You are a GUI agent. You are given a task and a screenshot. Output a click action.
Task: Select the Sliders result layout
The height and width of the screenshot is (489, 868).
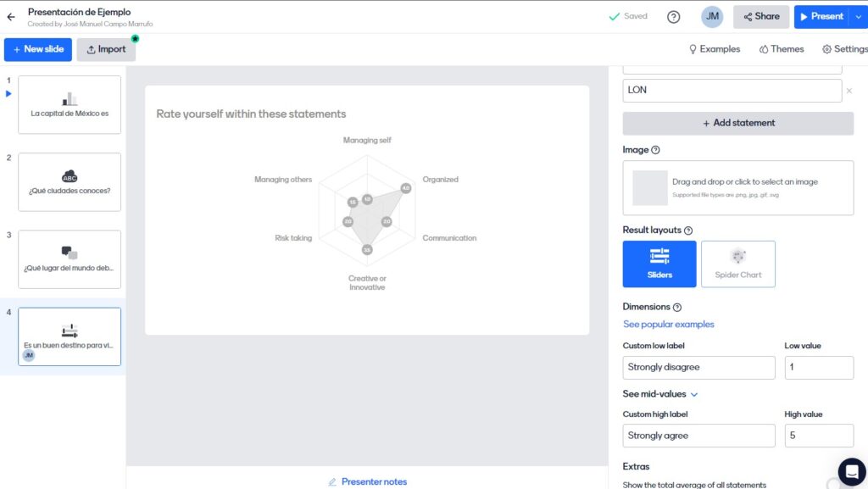[x=659, y=264]
